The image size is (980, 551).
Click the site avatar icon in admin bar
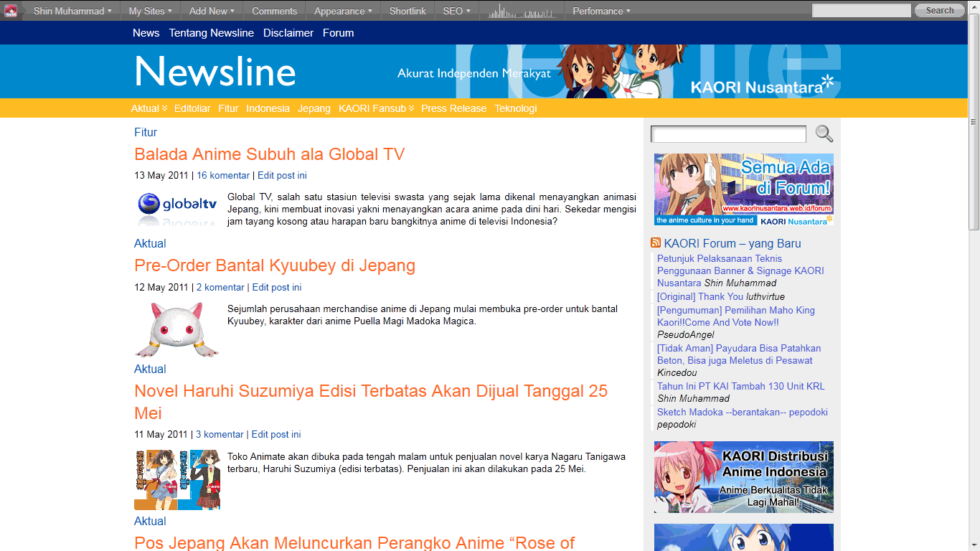tap(11, 11)
